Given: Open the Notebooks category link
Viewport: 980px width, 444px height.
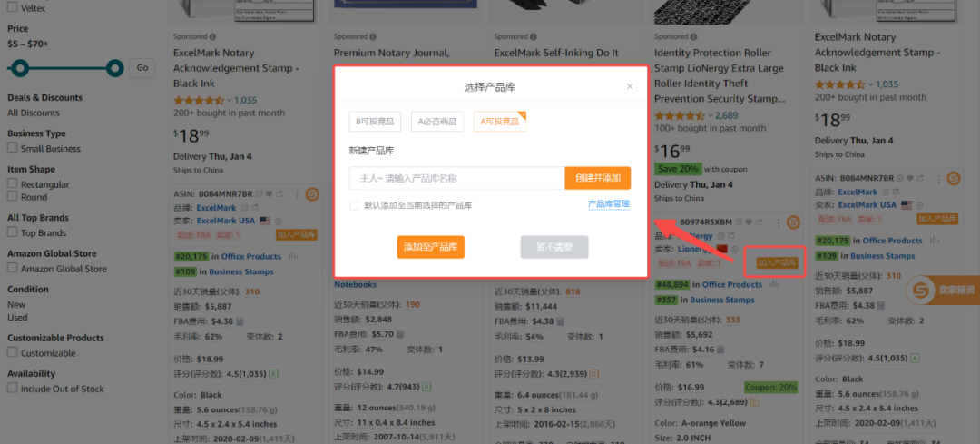Looking at the screenshot, I should 355,284.
